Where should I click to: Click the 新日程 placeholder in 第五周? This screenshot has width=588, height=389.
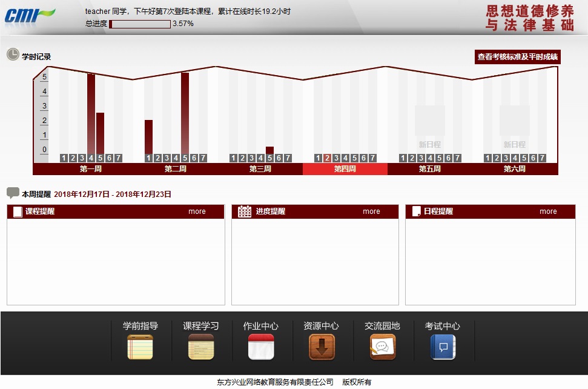click(x=430, y=127)
